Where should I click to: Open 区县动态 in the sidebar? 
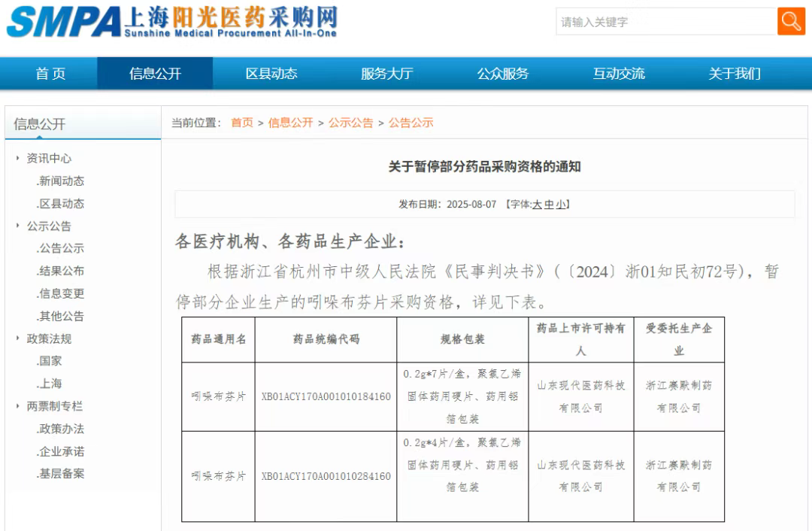[61, 204]
